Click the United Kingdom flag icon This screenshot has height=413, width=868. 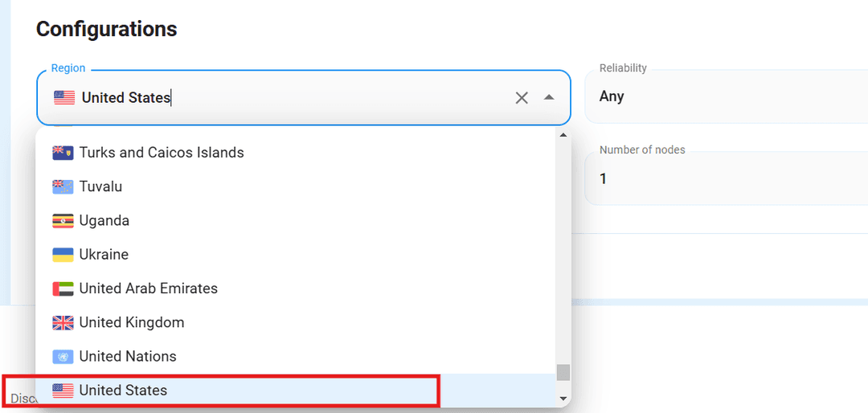coord(63,323)
